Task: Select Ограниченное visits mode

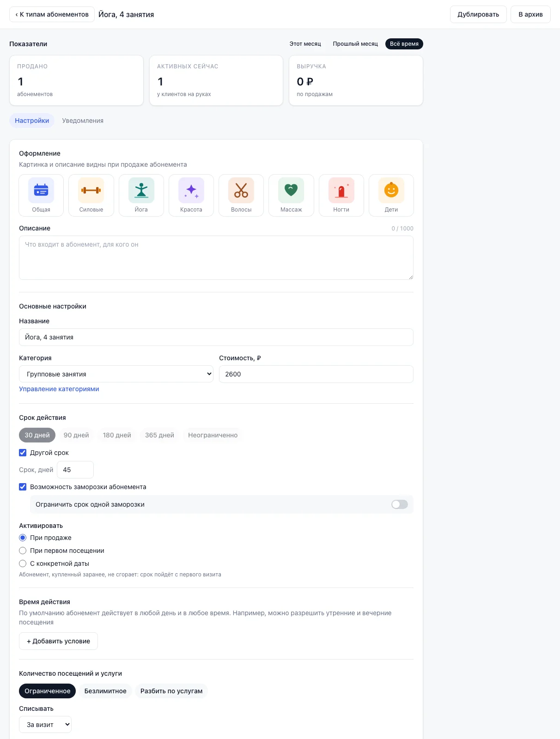Action: 48,691
